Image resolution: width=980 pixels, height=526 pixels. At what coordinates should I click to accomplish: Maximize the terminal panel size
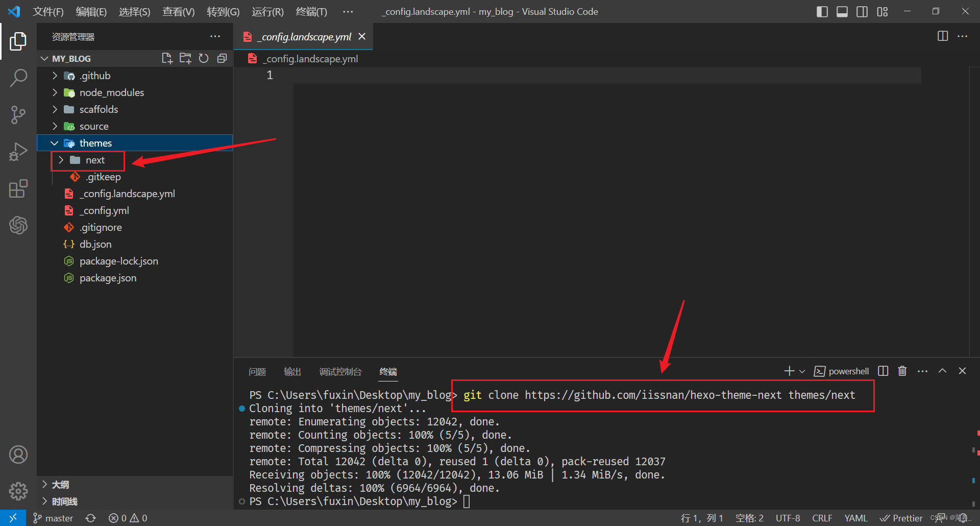[x=942, y=371]
